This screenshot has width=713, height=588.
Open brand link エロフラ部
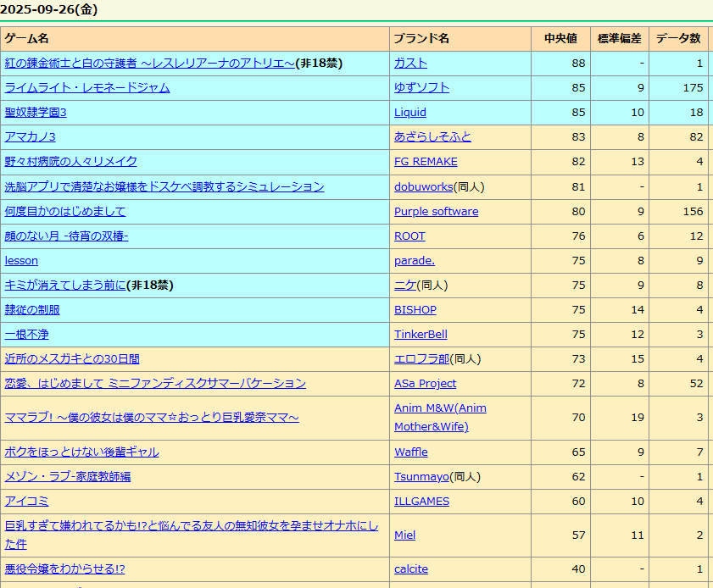pyautogui.click(x=422, y=358)
